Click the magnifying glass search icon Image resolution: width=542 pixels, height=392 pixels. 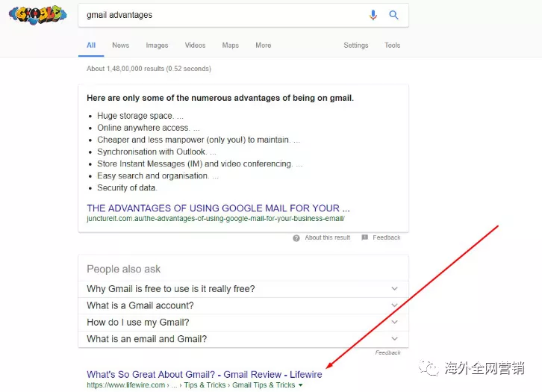pyautogui.click(x=393, y=15)
